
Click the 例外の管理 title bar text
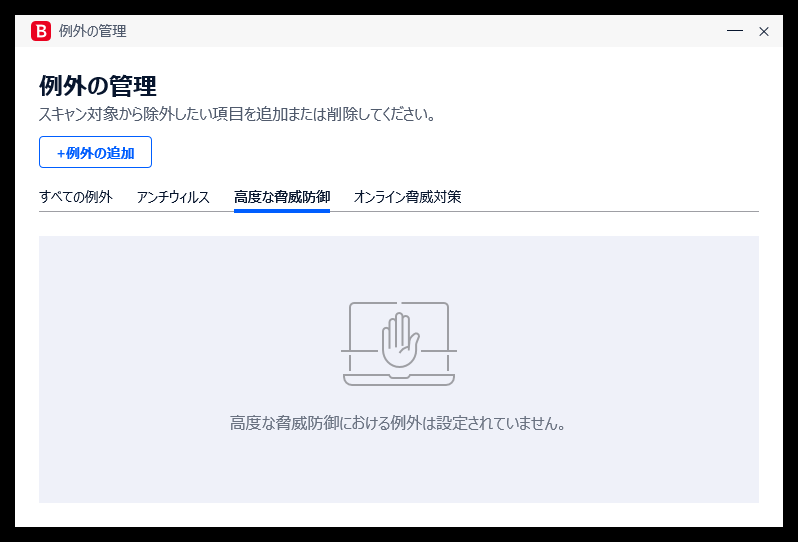click(93, 31)
